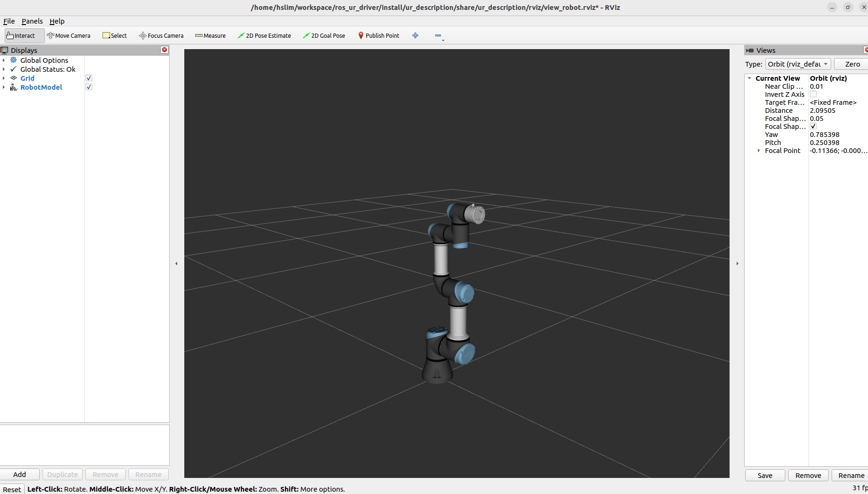868x494 pixels.
Task: Click the Remove view button
Action: pyautogui.click(x=808, y=475)
